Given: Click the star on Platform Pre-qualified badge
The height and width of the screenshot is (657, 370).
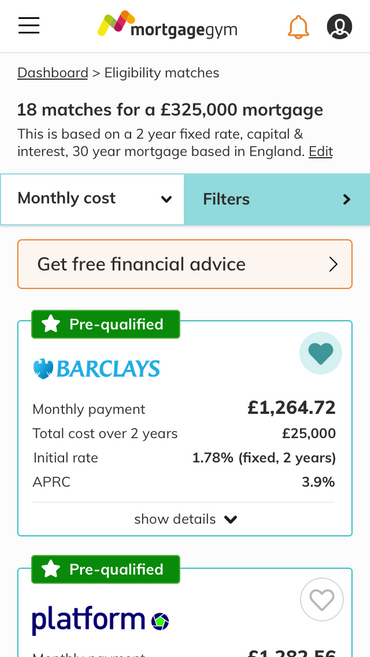Looking at the screenshot, I should (51, 569).
